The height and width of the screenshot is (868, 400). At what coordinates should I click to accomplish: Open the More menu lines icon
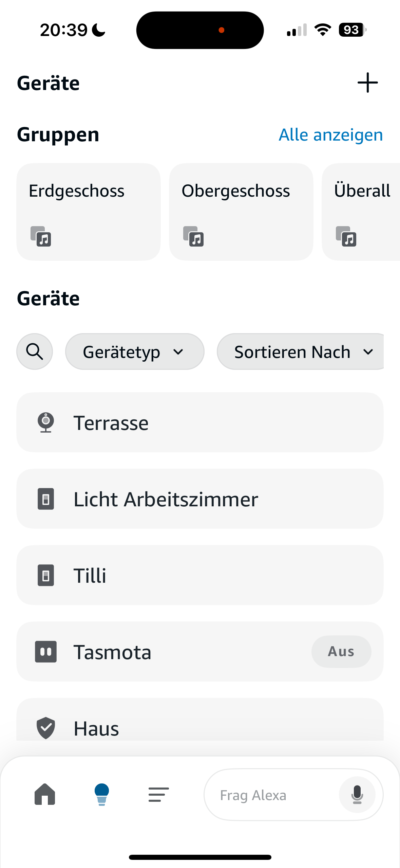[x=158, y=795]
